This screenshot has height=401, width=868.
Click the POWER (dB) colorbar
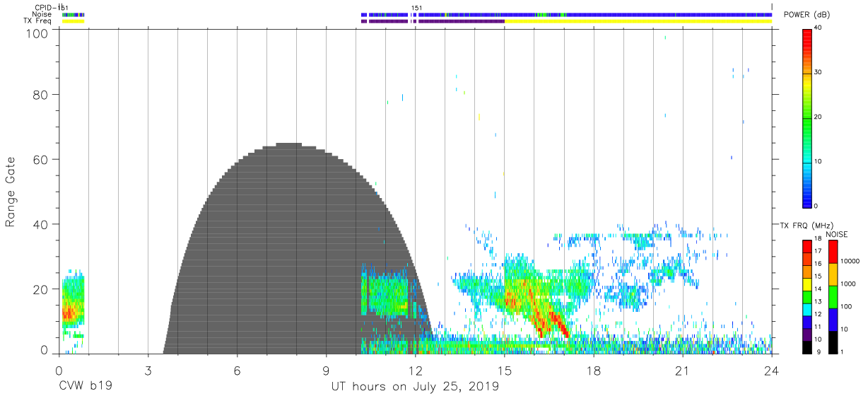click(807, 117)
